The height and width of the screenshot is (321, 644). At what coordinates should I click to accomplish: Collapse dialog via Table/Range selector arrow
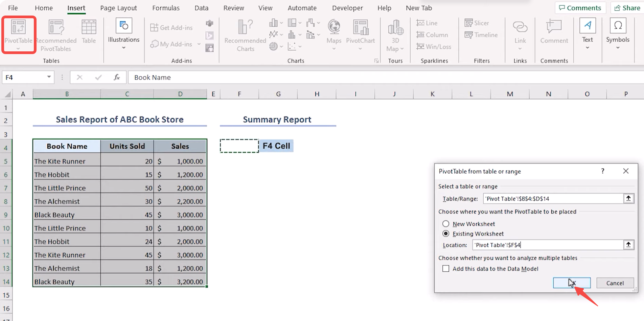point(628,198)
